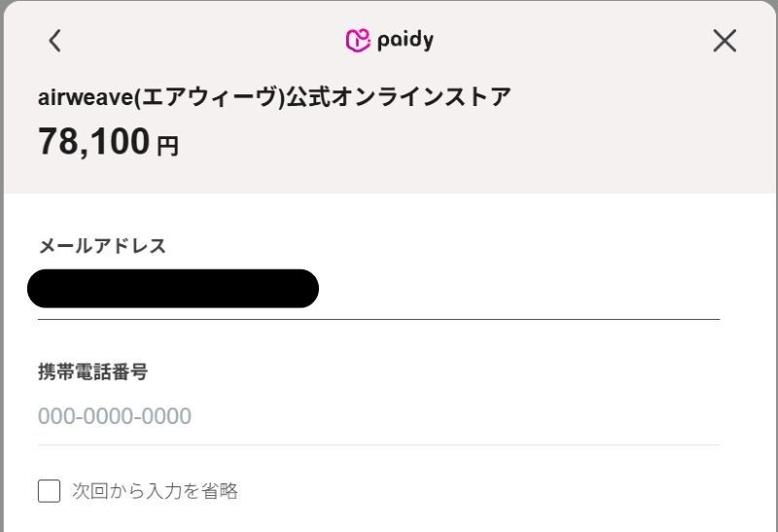This screenshot has height=532, width=778.
Task: Click the メールアドレス field label
Action: [102, 245]
